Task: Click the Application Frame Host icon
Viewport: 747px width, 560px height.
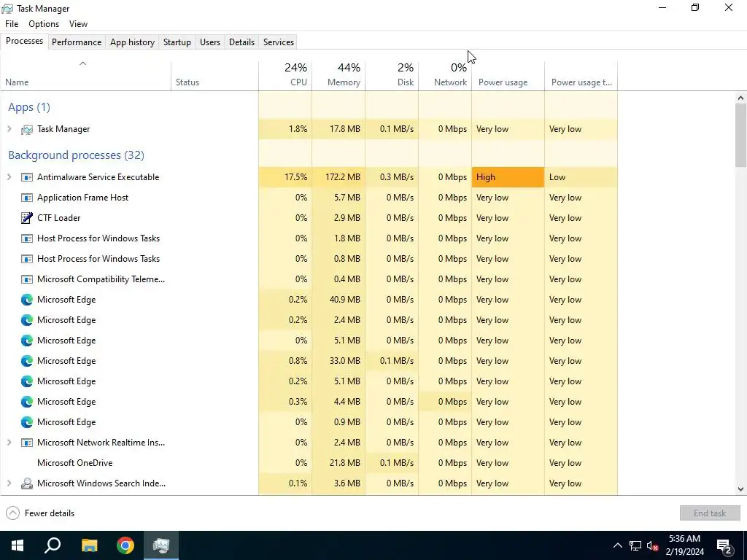Action: (x=27, y=198)
